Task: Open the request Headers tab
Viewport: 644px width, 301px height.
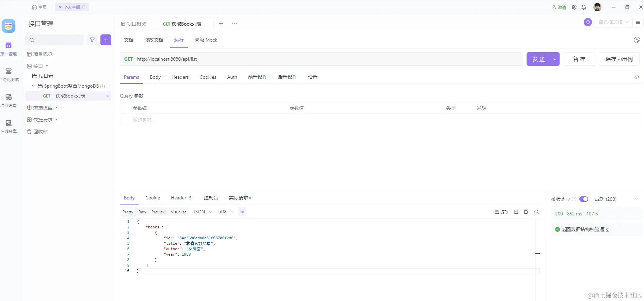Action: [180, 77]
